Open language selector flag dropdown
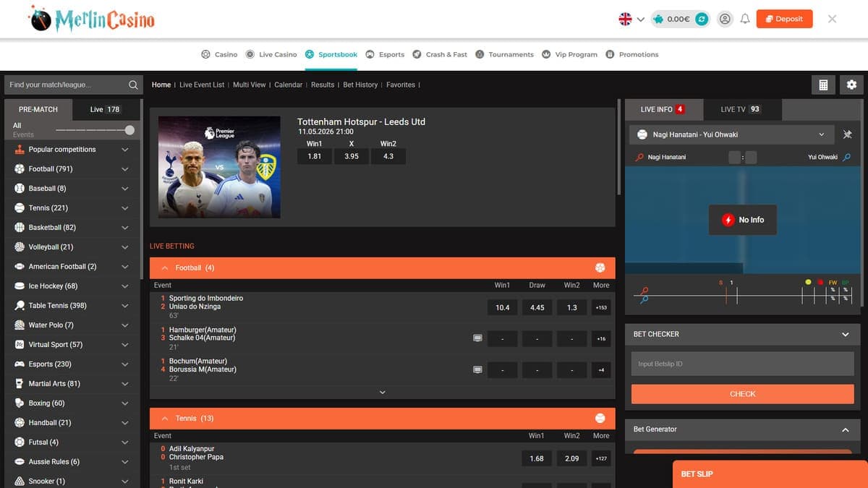This screenshot has width=868, height=488. tap(631, 20)
